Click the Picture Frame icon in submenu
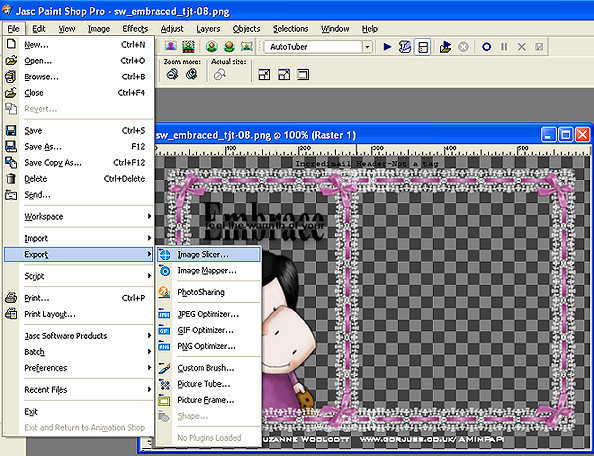 click(x=164, y=400)
